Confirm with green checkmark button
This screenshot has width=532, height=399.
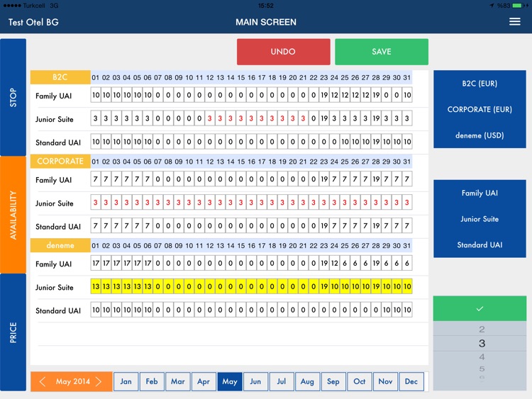(x=480, y=308)
